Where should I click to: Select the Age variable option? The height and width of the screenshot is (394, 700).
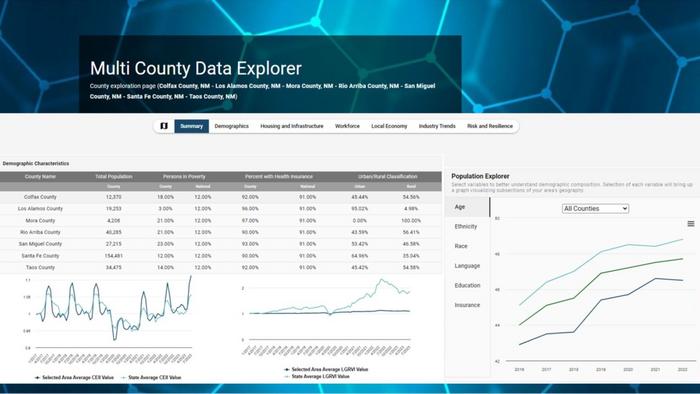click(x=467, y=207)
